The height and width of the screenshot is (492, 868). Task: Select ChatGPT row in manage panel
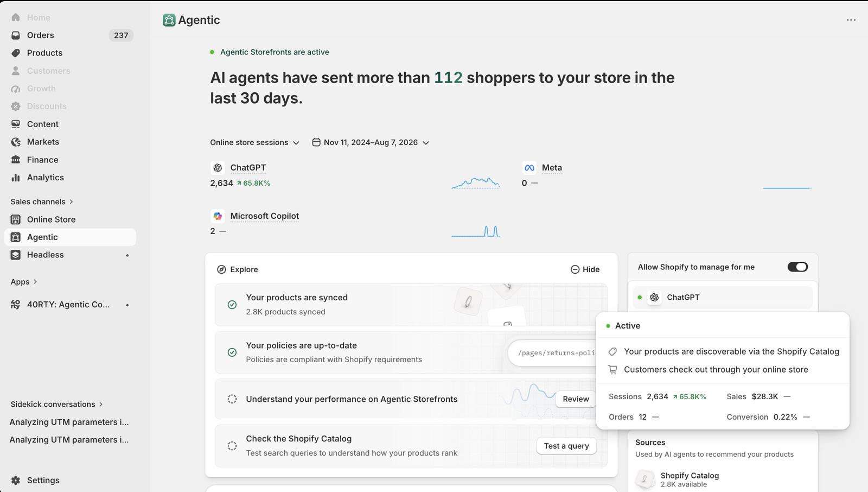pos(723,298)
